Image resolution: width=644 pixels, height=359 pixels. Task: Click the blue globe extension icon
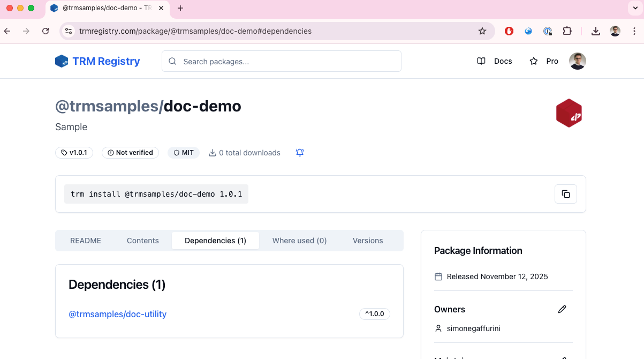click(x=528, y=31)
